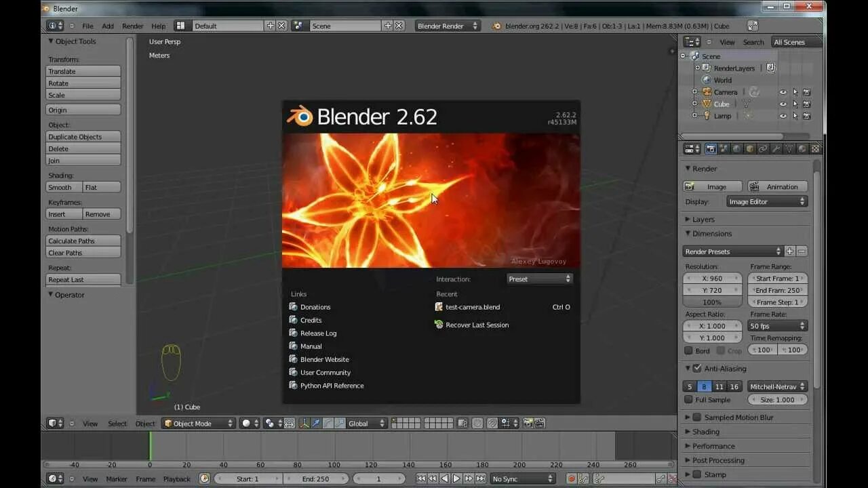Open the No Sync dropdown

[x=523, y=479]
